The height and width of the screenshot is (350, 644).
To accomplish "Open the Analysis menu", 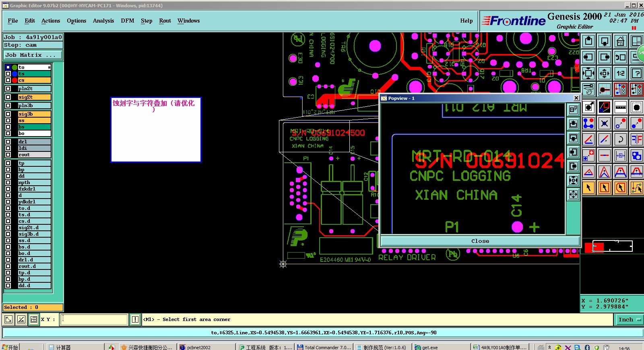I will click(x=103, y=21).
